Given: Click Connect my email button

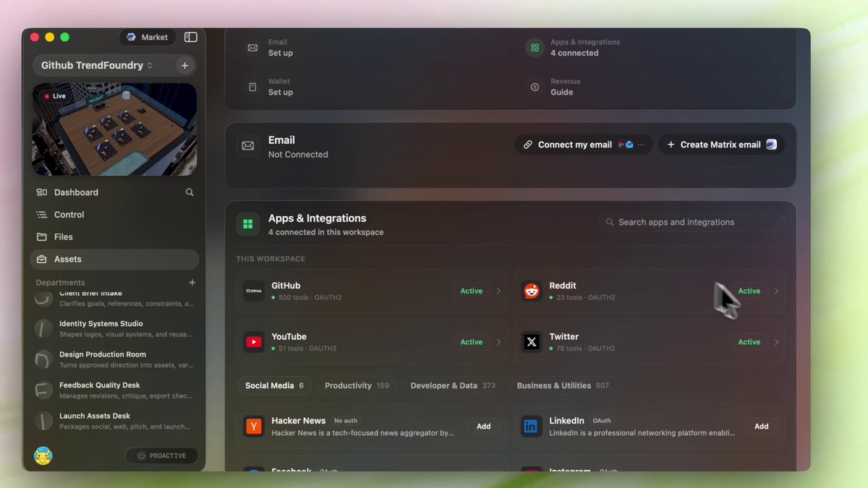Looking at the screenshot, I should pyautogui.click(x=584, y=145).
